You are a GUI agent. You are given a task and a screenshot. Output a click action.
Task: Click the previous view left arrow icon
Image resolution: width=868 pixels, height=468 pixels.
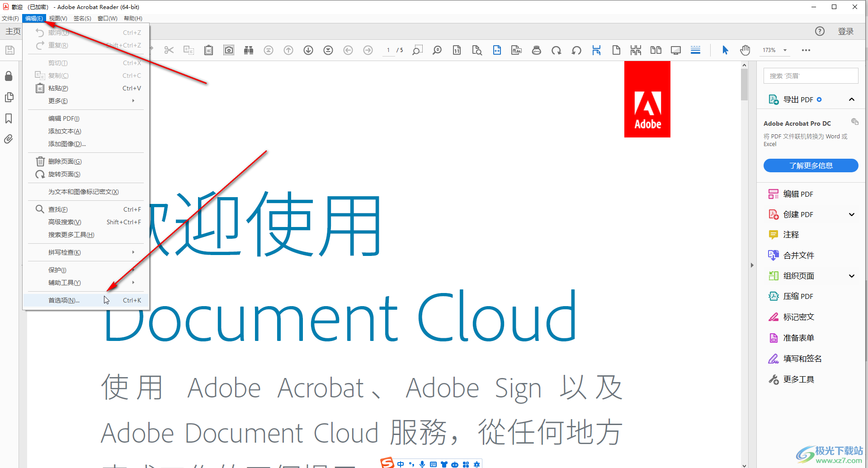click(x=348, y=50)
